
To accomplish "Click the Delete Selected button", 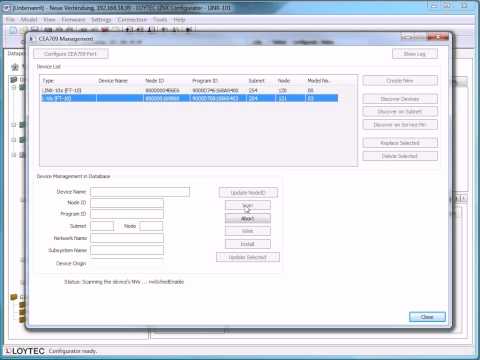I will click(x=400, y=156).
